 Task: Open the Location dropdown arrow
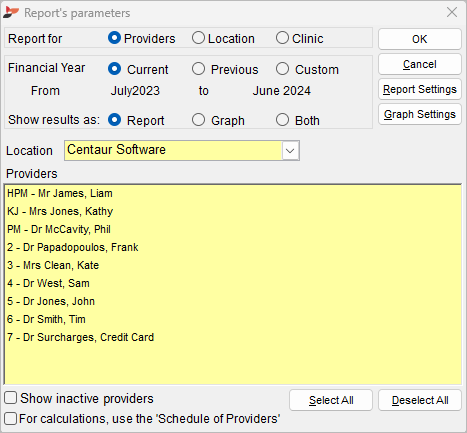290,151
